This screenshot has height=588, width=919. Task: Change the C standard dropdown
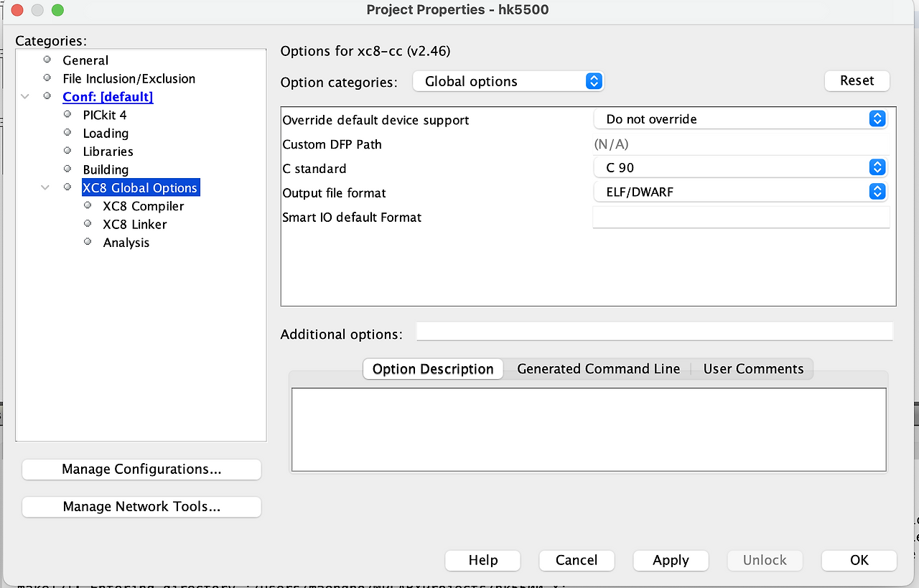[877, 167]
